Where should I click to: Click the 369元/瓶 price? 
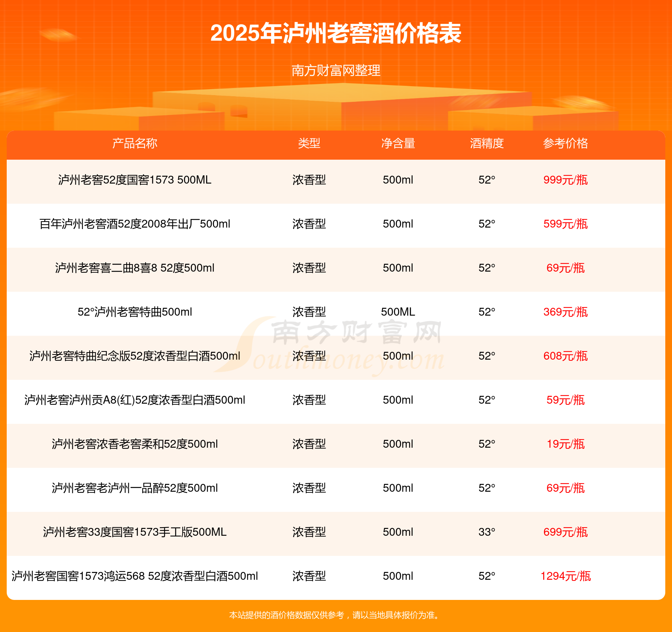(566, 312)
